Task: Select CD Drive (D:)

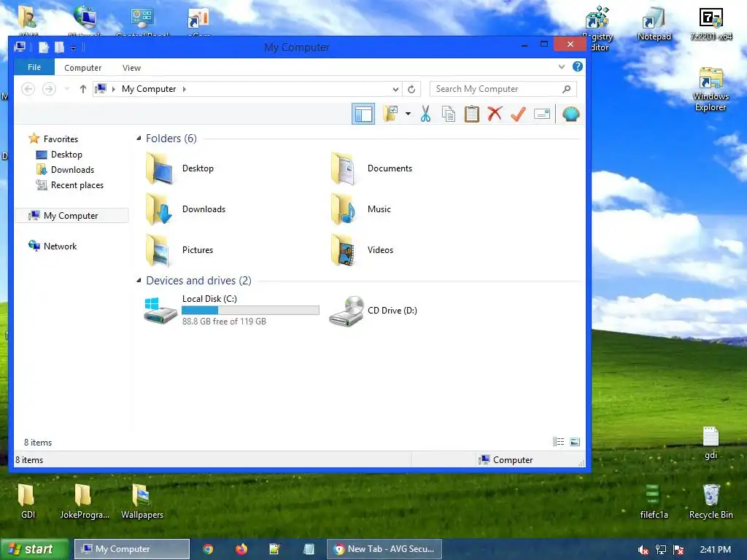Action: tap(373, 311)
